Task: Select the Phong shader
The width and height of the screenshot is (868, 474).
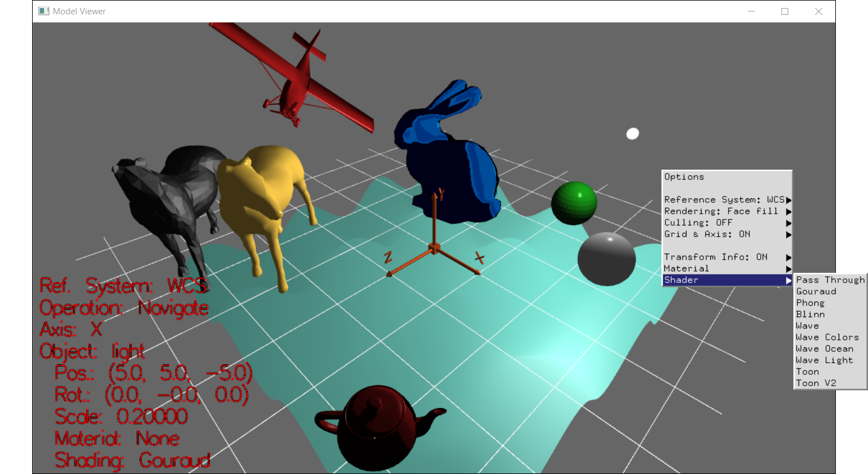Action: [830, 303]
